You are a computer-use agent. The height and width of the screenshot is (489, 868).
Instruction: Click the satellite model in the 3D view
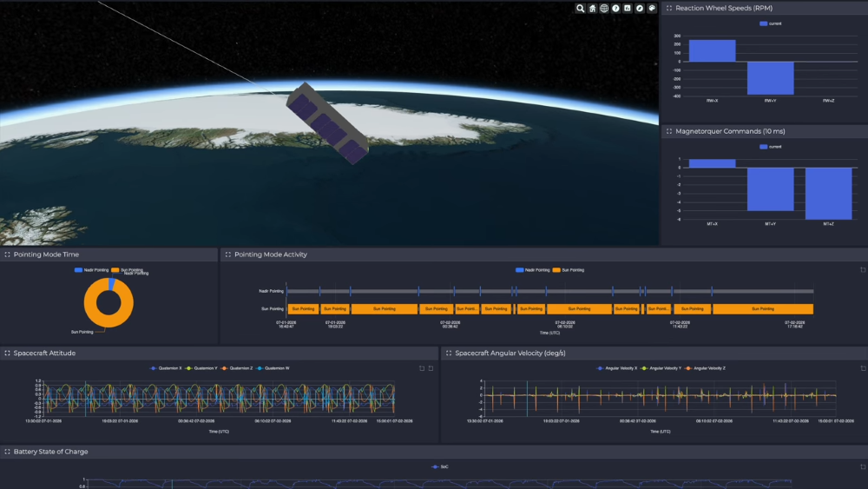tap(327, 123)
